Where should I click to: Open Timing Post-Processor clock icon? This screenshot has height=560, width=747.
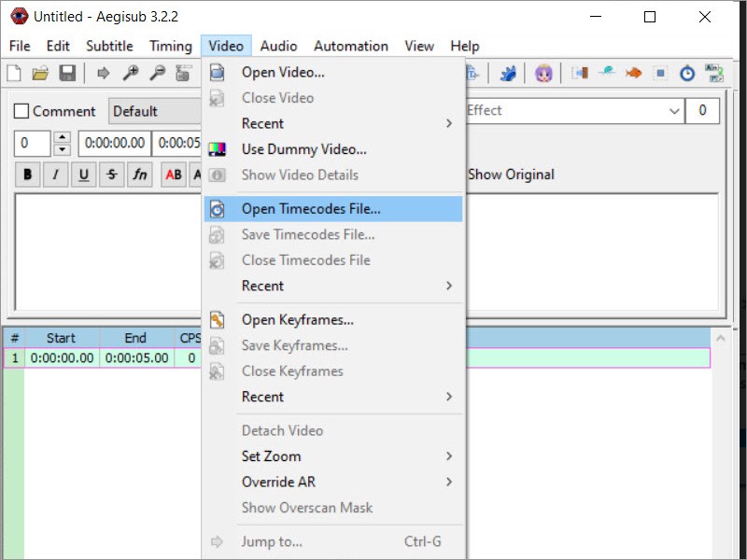[x=687, y=73]
